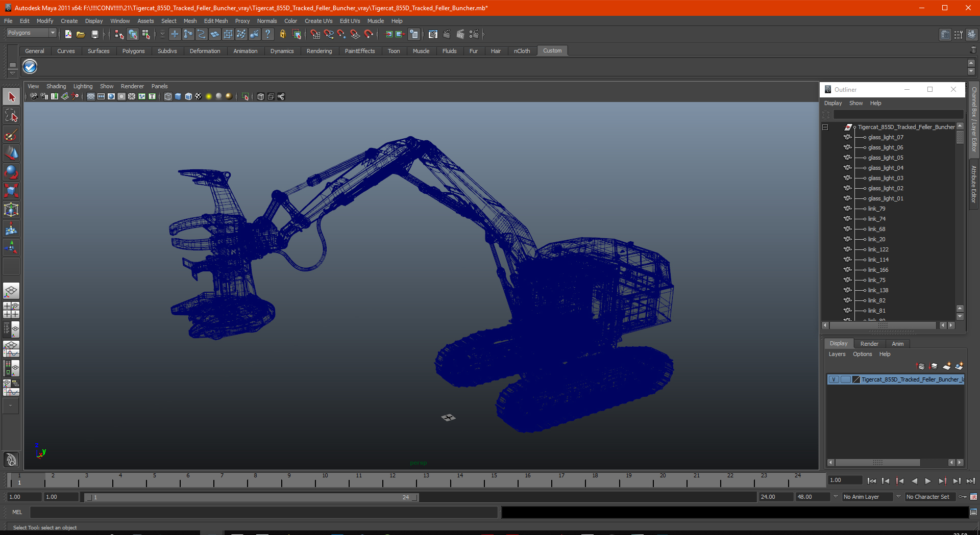Enable wireframe shading cube in viewport
This screenshot has width=980, height=535.
168,96
